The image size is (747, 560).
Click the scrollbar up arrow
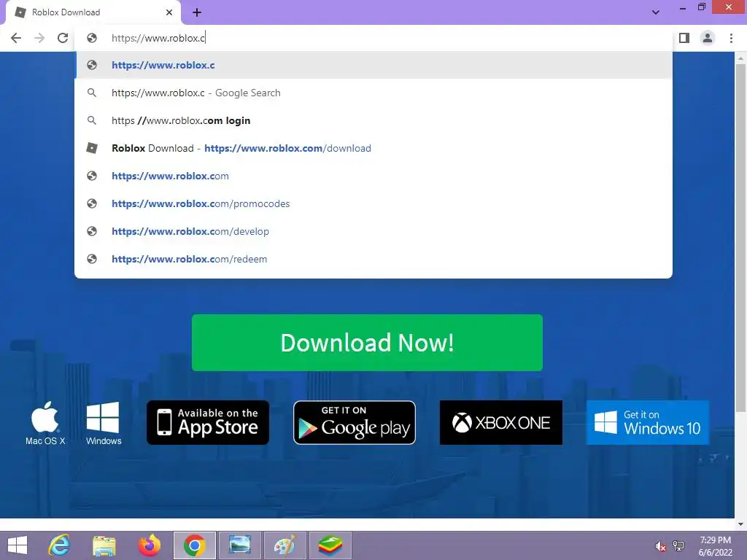pos(740,58)
